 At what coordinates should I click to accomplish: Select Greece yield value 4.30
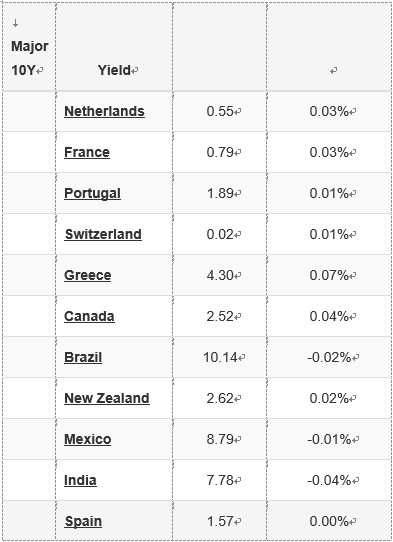[220, 275]
